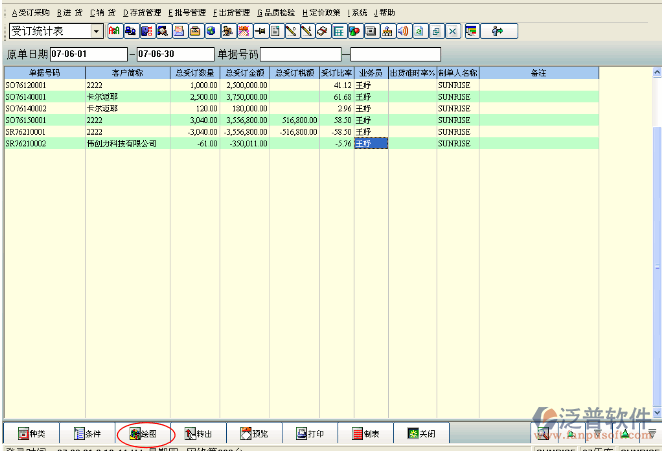Screen dimensions: 662x451
Task: Click the 绘图 (chart) button
Action: [142, 434]
